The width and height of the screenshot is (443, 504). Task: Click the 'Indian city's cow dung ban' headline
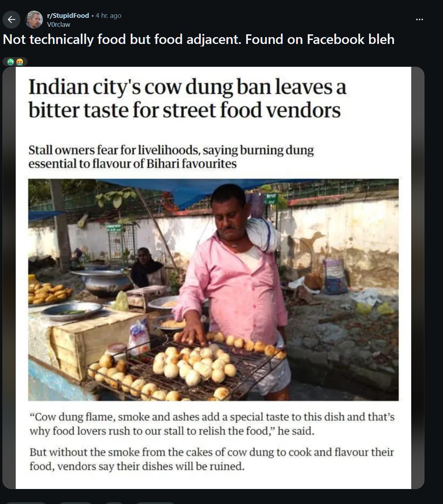187,98
